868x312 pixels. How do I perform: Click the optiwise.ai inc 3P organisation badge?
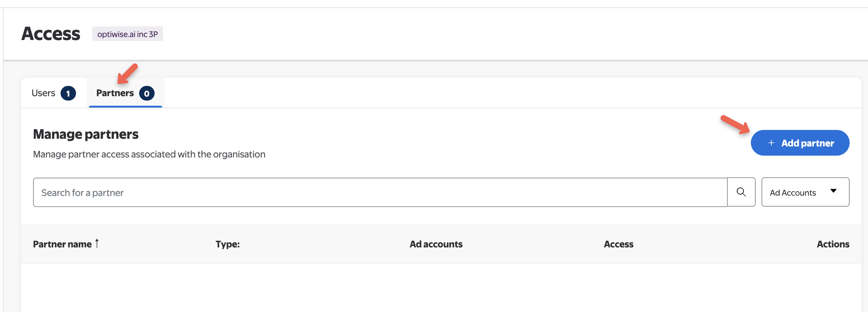(127, 34)
